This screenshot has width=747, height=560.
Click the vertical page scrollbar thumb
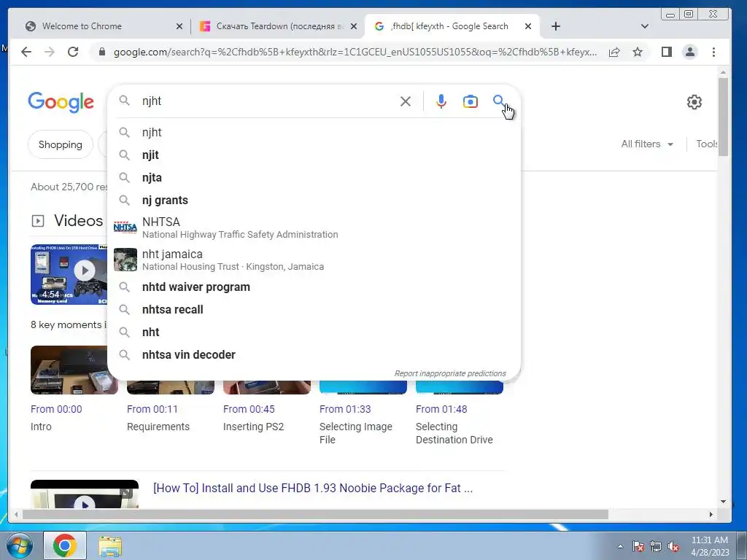click(x=723, y=117)
